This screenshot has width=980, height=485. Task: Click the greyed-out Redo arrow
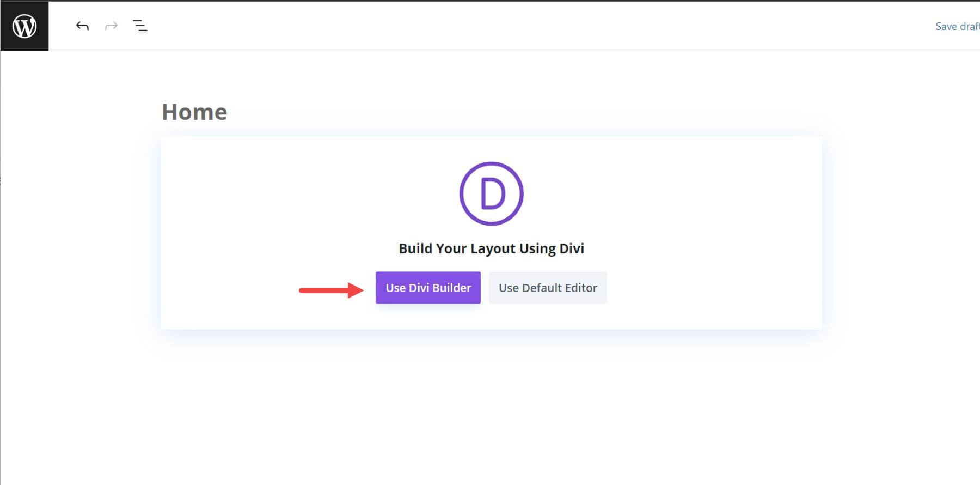[x=111, y=26]
